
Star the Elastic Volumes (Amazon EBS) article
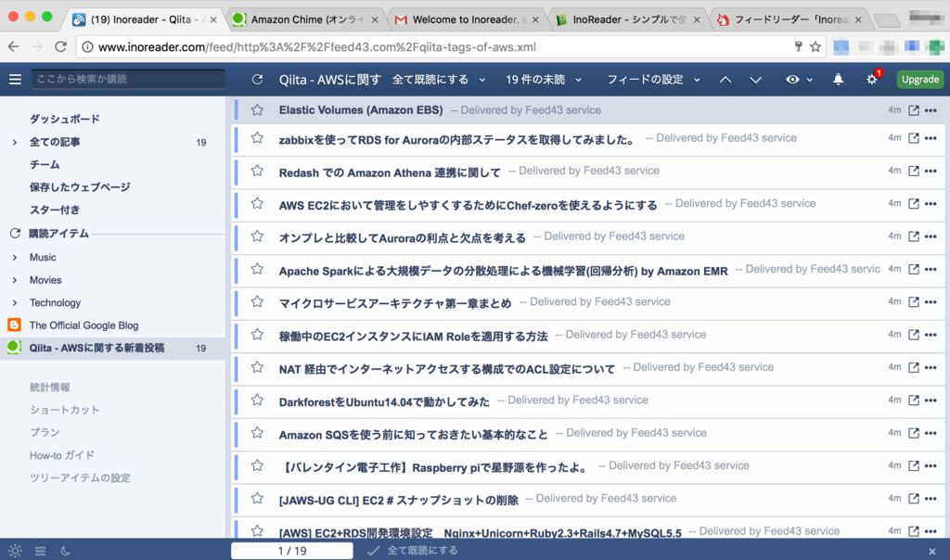click(x=258, y=109)
